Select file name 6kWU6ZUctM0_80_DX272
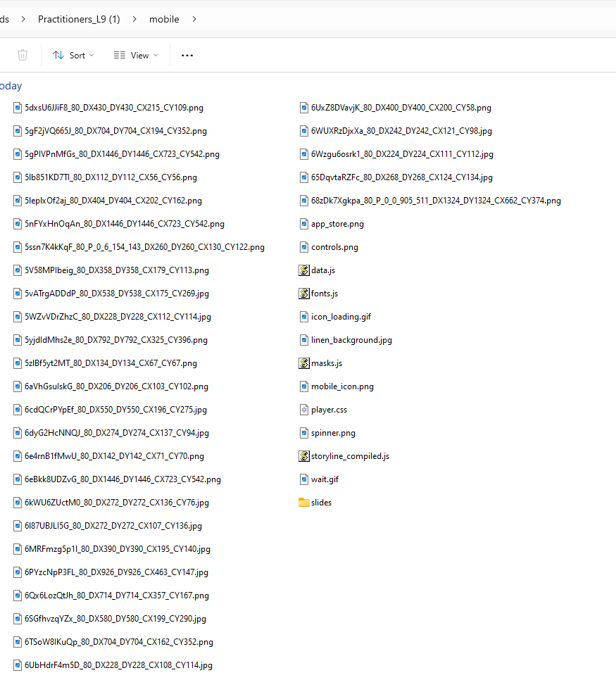This screenshot has height=680, width=616. (117, 502)
